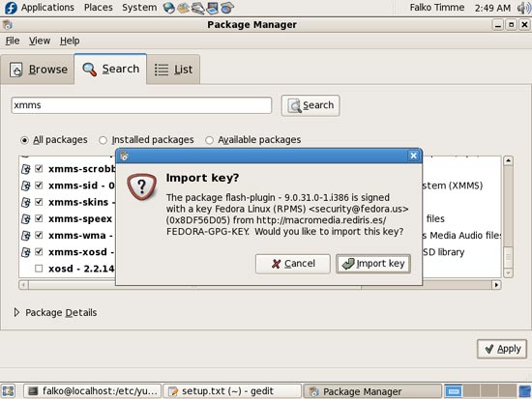532x399 pixels.
Task: Check the xosd 2.2.14 package checkbox
Action: coord(39,269)
